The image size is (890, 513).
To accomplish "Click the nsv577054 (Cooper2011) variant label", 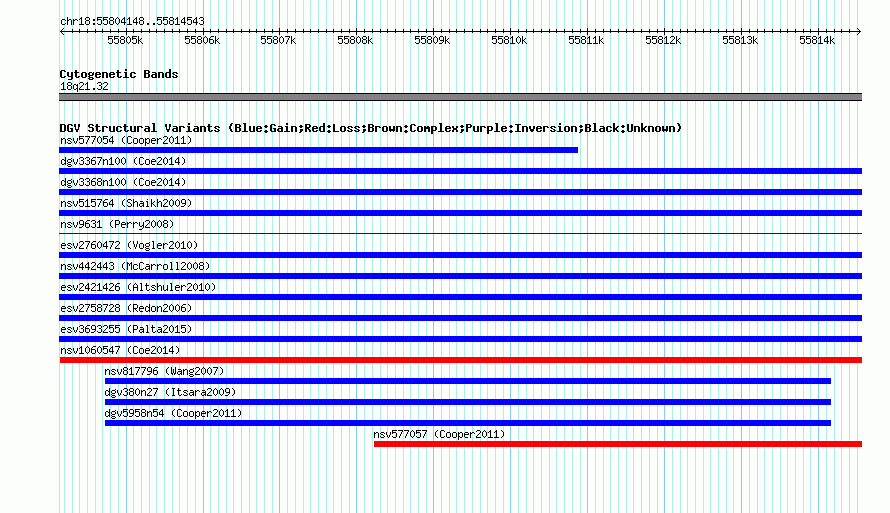I will pos(126,140).
